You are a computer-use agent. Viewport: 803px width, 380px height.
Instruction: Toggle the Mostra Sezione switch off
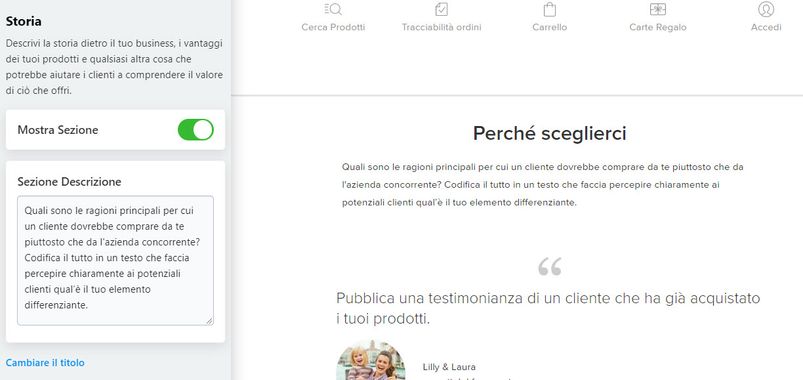pos(196,130)
